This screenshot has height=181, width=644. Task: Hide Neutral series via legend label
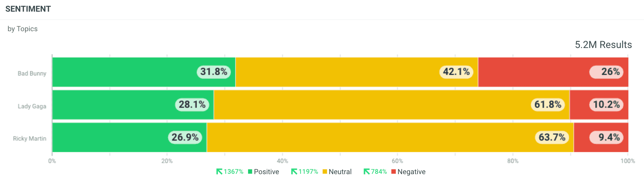coord(340,172)
